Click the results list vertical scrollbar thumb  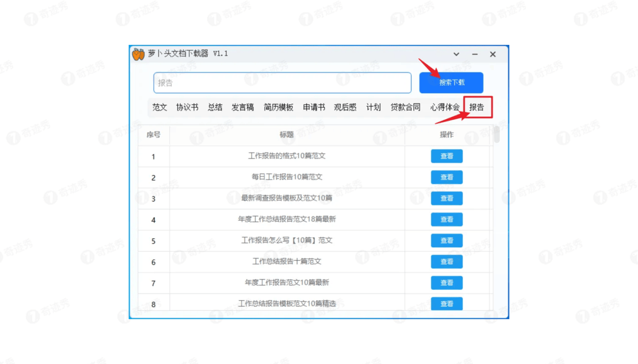(x=496, y=135)
